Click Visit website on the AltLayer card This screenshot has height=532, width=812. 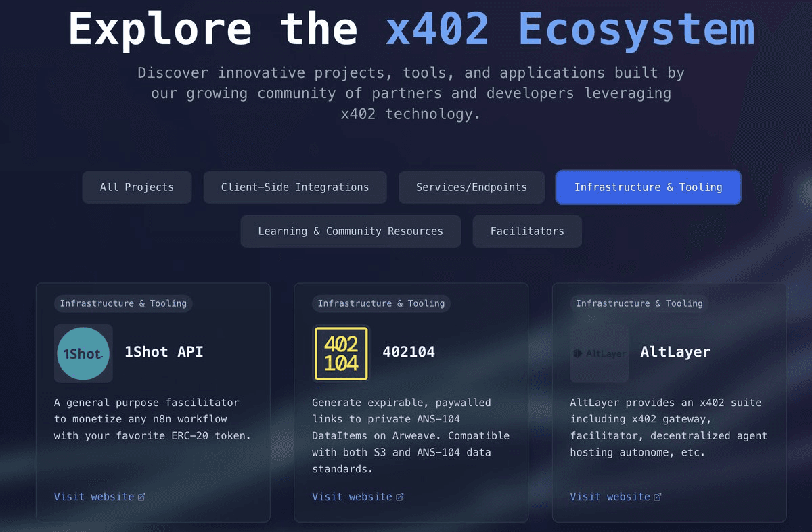(x=610, y=496)
